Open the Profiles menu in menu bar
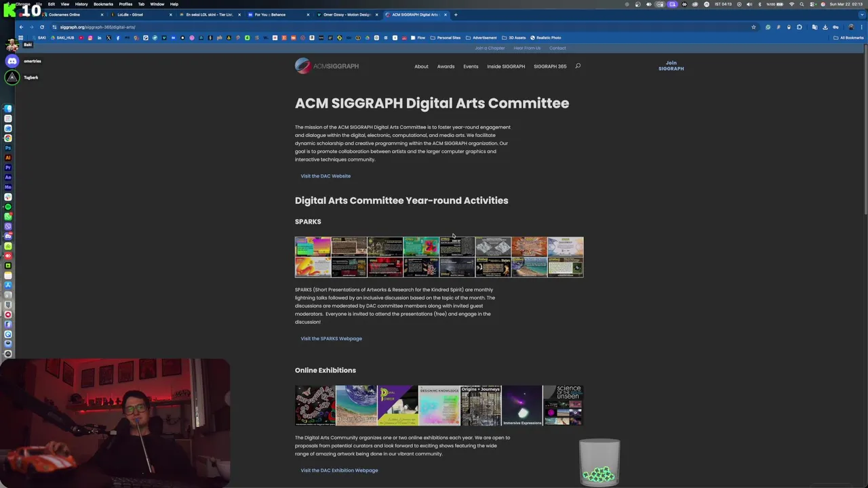The width and height of the screenshot is (868, 488). pyautogui.click(x=125, y=4)
